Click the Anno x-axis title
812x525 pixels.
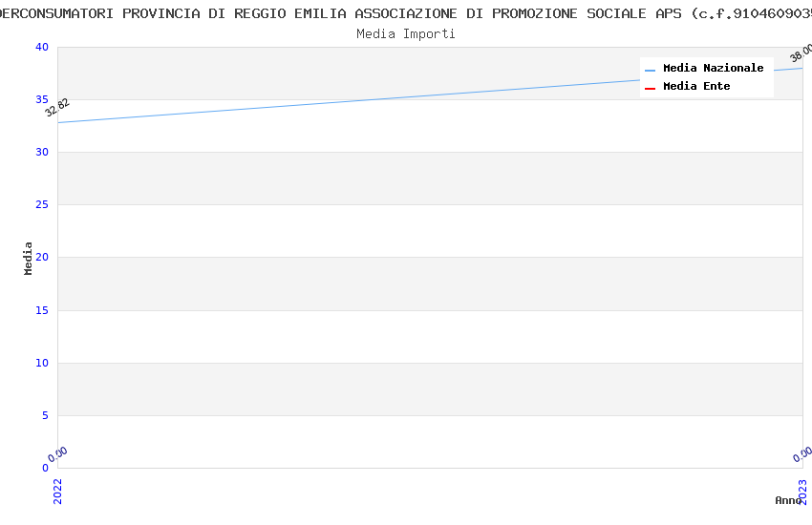click(788, 500)
